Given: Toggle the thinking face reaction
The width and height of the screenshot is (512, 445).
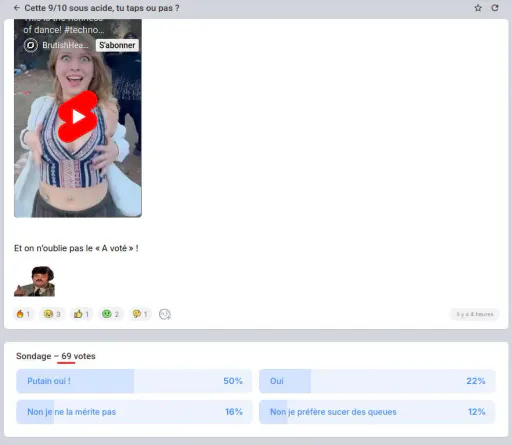Looking at the screenshot, I should pos(140,314).
